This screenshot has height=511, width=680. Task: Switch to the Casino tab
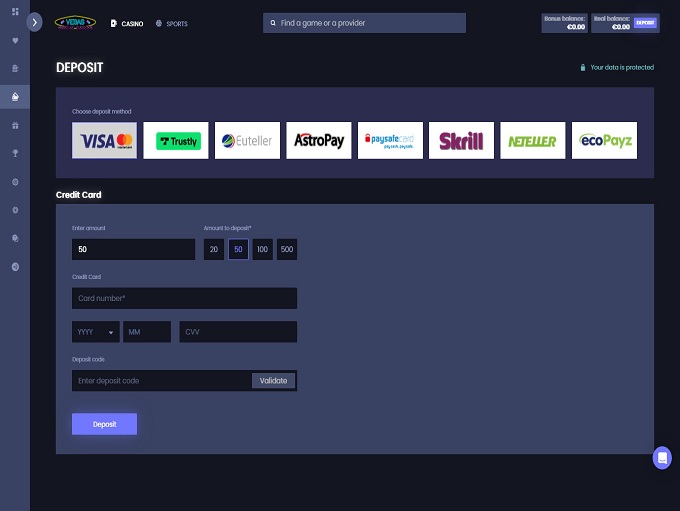point(127,23)
